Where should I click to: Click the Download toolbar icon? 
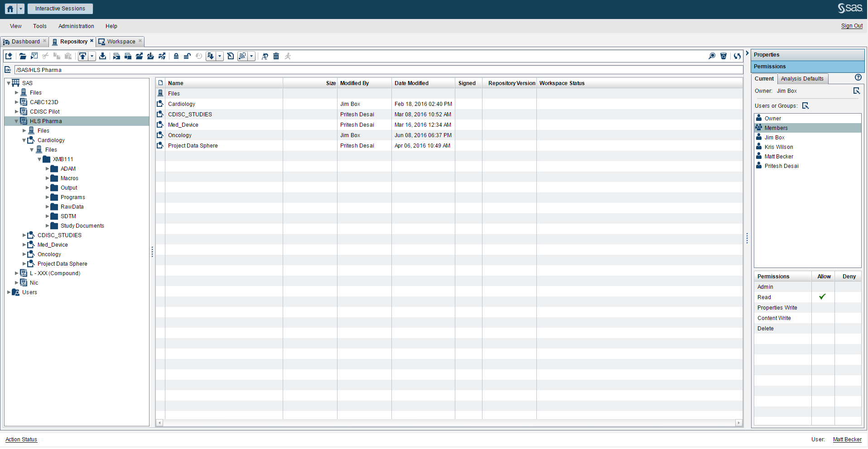coord(102,56)
